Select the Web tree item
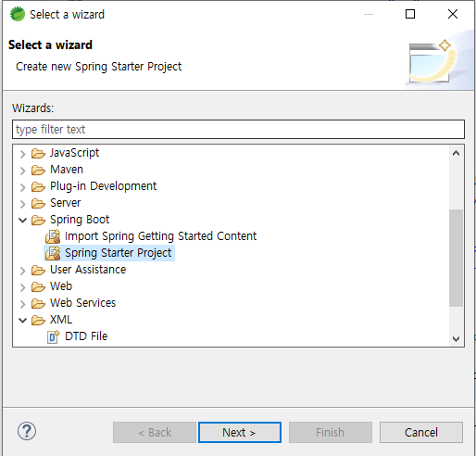 (x=61, y=286)
